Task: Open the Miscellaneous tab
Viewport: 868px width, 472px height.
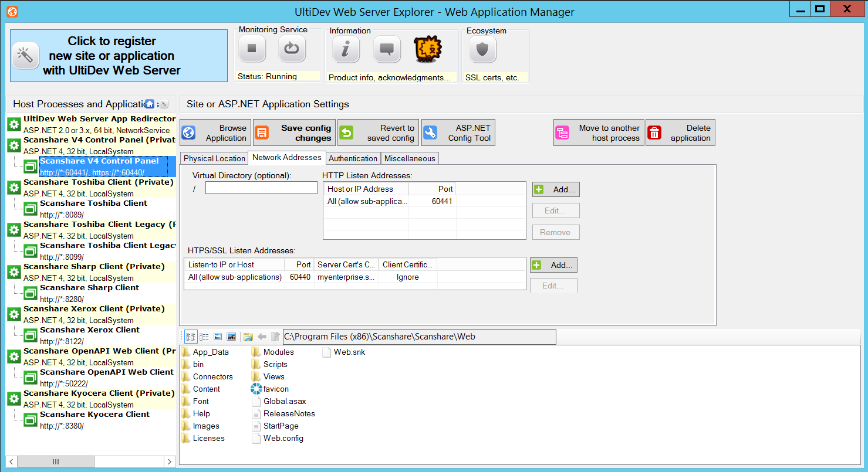Action: tap(410, 158)
